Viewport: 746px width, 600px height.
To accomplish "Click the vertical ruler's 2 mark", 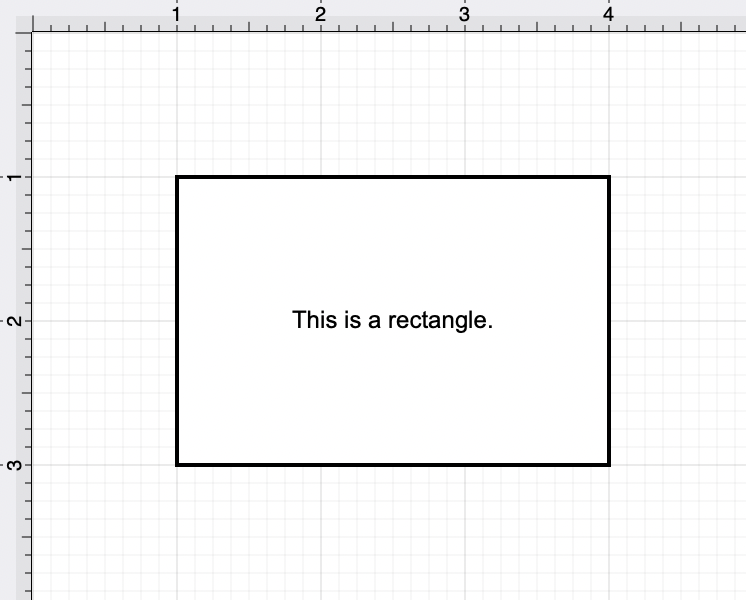I will point(15,321).
